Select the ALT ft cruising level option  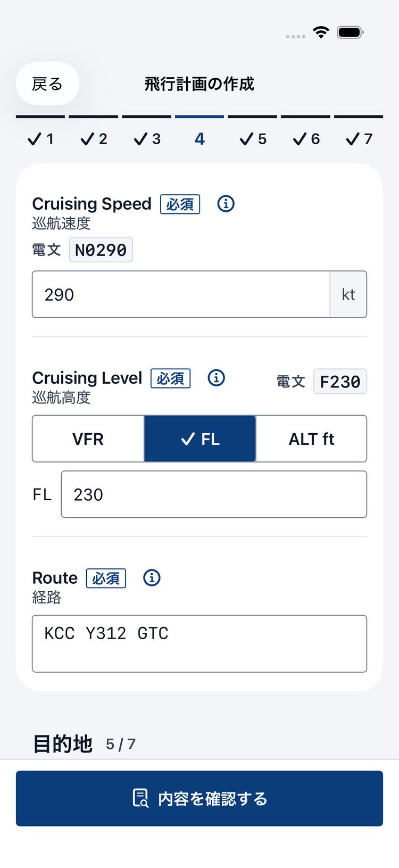click(311, 439)
